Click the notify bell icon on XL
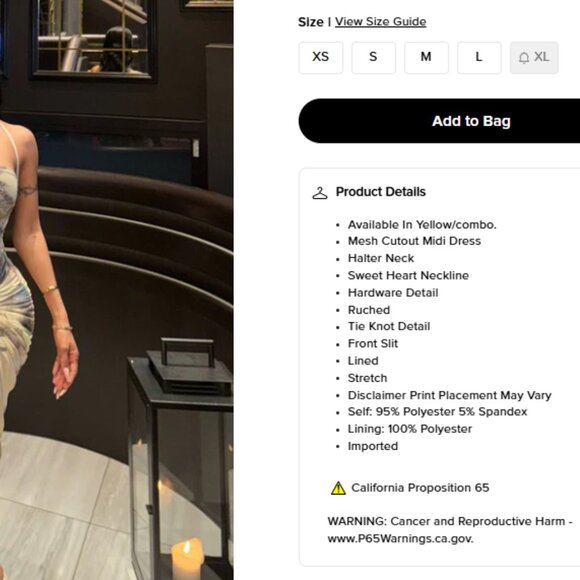580x580 pixels. (524, 58)
